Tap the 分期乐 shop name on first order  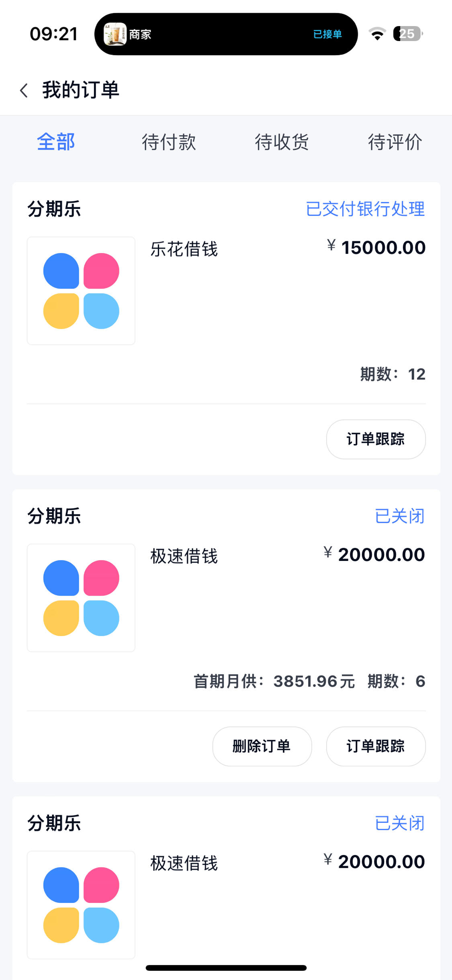point(54,209)
